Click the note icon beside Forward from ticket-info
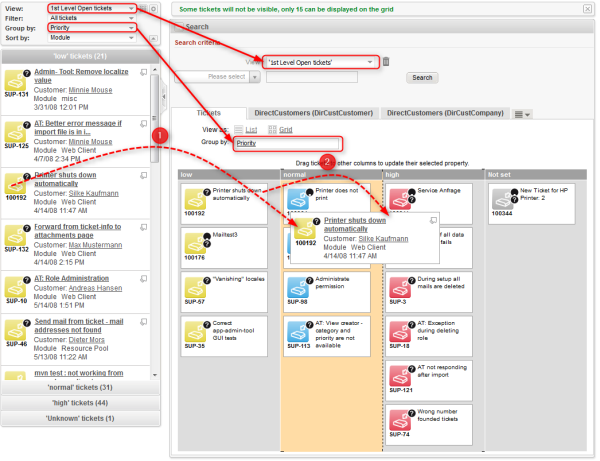The width and height of the screenshot is (600, 461). pos(143,227)
